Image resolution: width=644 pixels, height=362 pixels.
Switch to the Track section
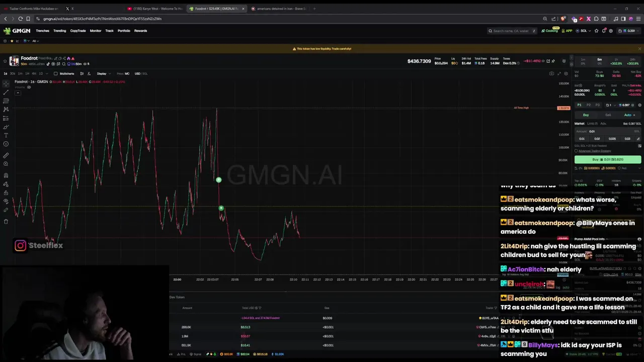coord(109,31)
